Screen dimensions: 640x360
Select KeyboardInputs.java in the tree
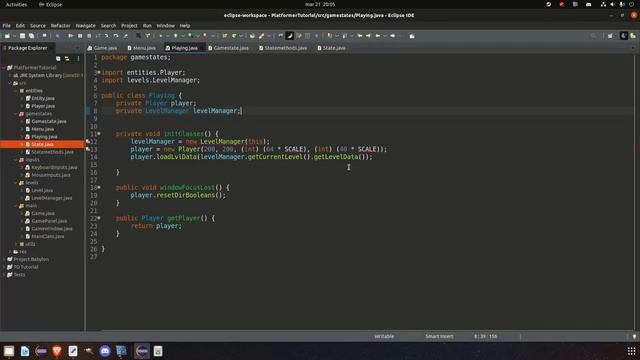(54, 167)
